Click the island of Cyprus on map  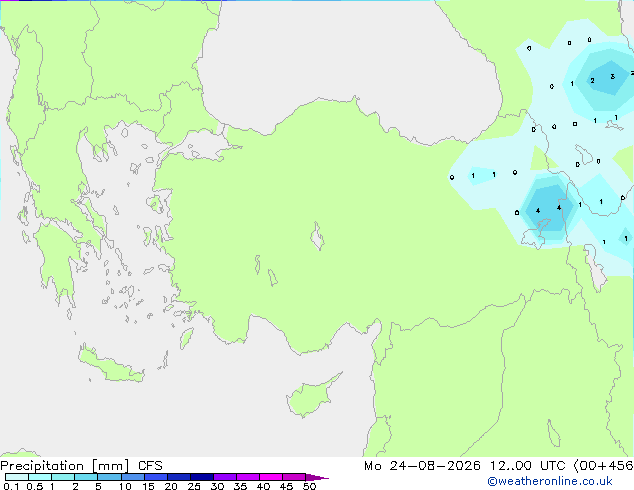pos(311,396)
